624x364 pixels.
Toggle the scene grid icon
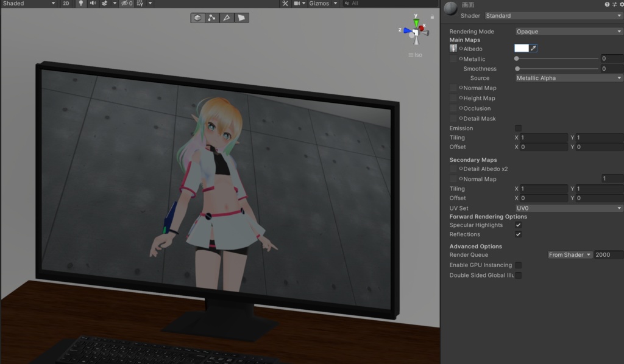(x=140, y=3)
